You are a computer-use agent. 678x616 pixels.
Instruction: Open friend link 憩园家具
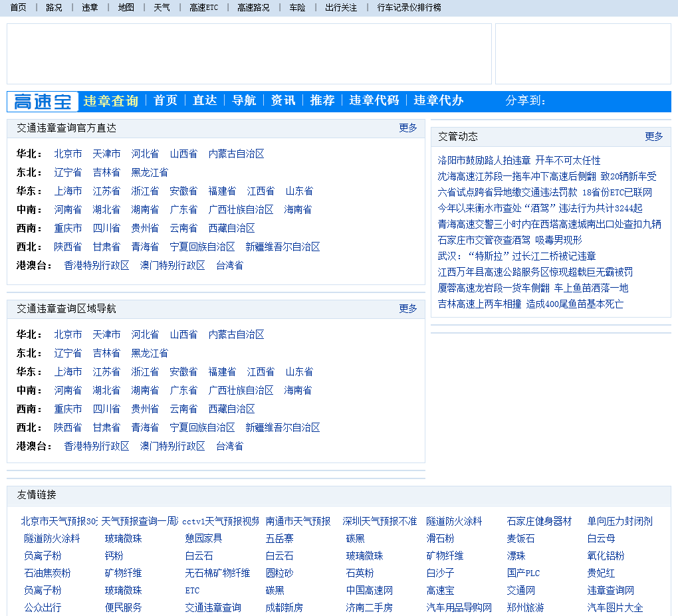(203, 539)
